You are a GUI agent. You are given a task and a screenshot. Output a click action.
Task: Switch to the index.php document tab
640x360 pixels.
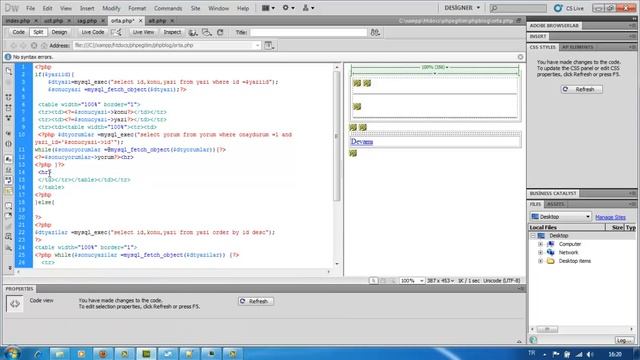click(x=18, y=20)
